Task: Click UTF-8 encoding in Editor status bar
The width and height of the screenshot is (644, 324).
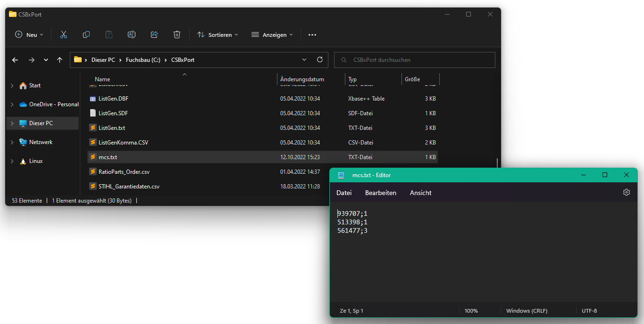Action: pos(589,311)
